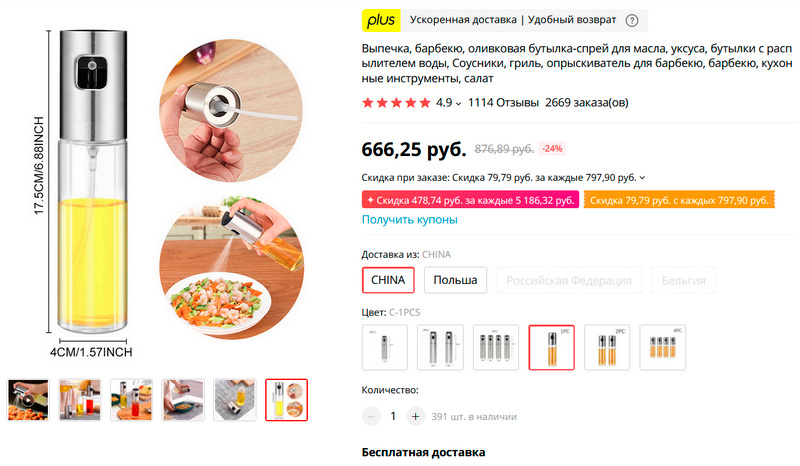Click the five-star rating icons
The width and height of the screenshot is (800, 466).
pyautogui.click(x=396, y=103)
